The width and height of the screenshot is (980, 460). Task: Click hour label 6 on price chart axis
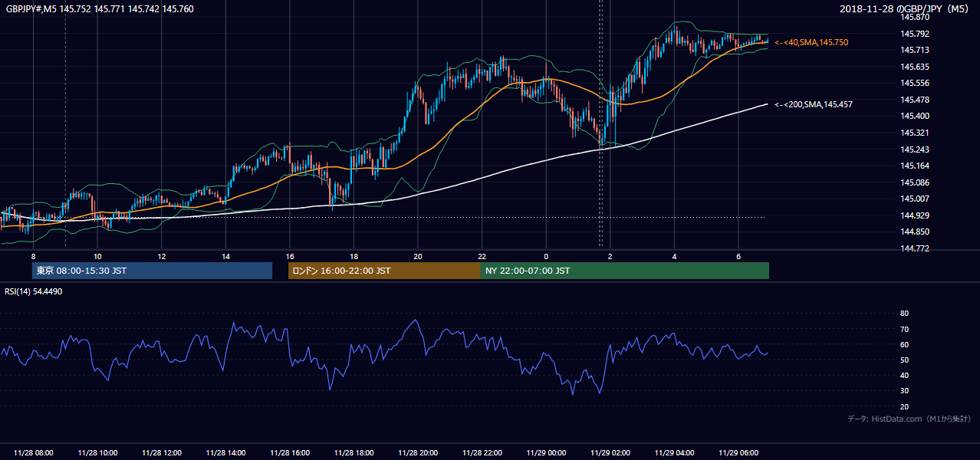738,256
